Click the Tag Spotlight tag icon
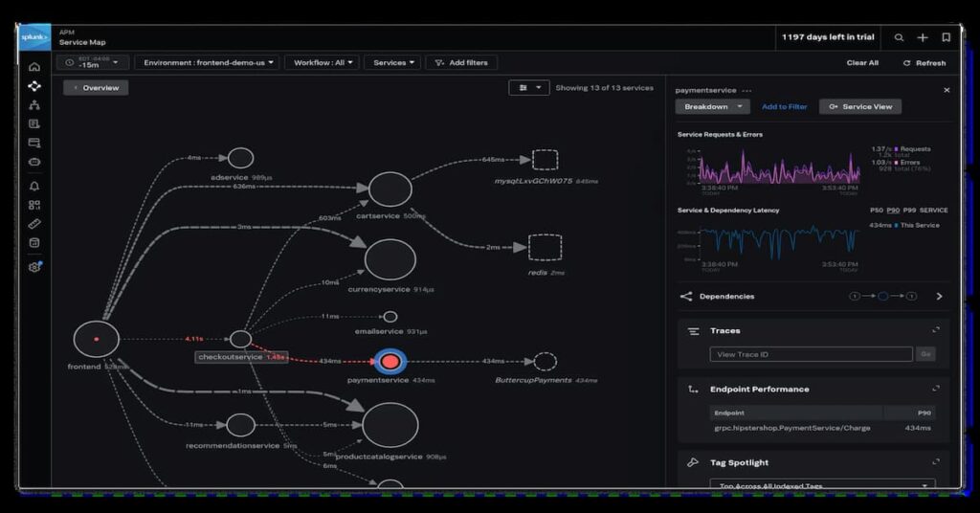980x513 pixels. click(693, 462)
